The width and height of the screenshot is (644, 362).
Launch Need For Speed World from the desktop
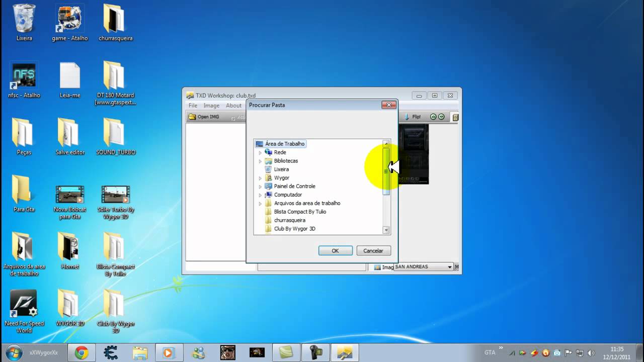point(24,311)
